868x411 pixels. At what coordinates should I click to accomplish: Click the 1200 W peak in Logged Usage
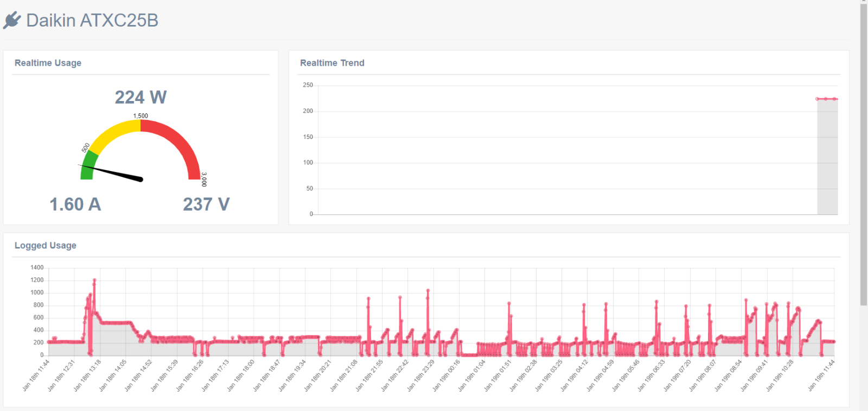tap(94, 280)
